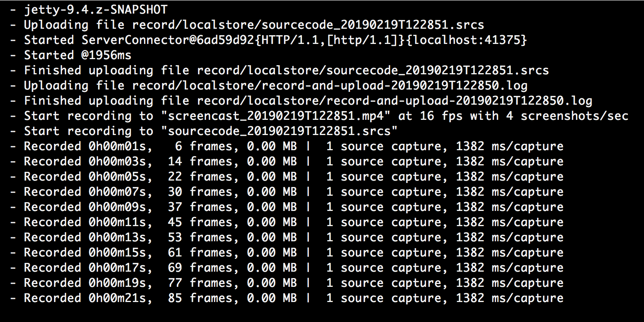Click the "Started @1956ms" line
The width and height of the screenshot is (644, 322).
(x=78, y=55)
